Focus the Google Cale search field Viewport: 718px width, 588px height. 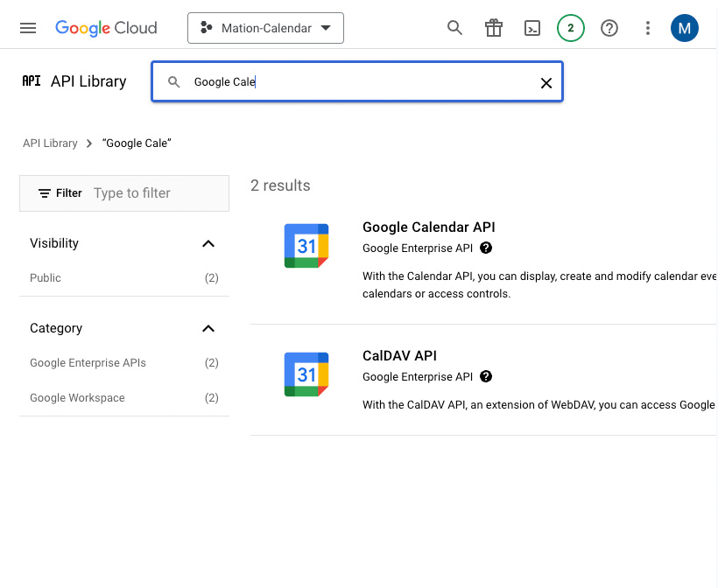(357, 82)
